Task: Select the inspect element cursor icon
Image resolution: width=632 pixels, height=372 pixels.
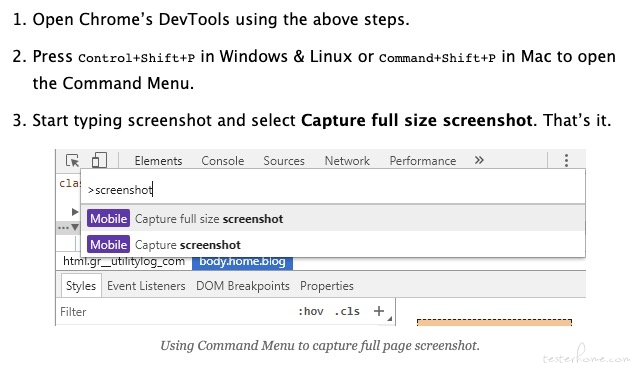Action: click(x=73, y=160)
